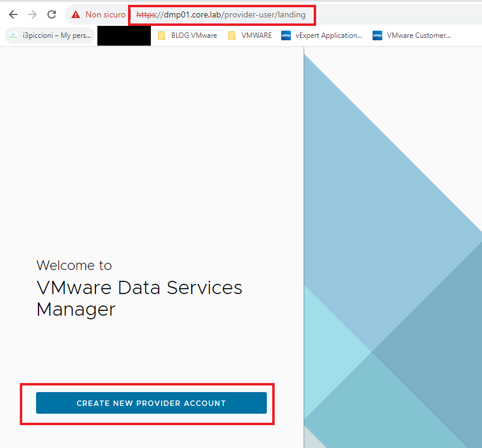The width and height of the screenshot is (482, 448).
Task: Open the VMware Customer bookmark
Action: (412, 35)
